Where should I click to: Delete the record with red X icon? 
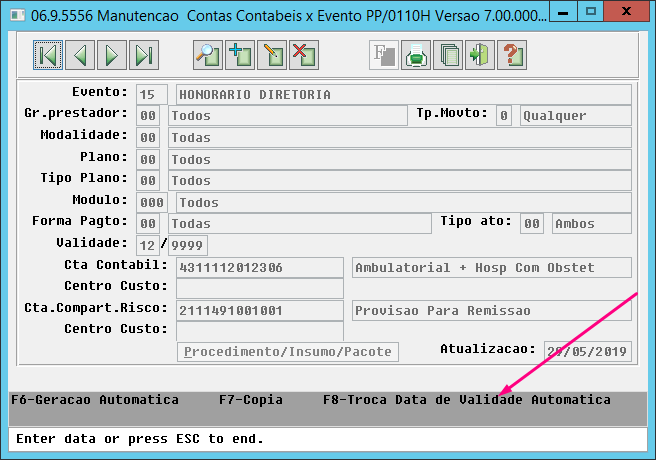coord(304,55)
